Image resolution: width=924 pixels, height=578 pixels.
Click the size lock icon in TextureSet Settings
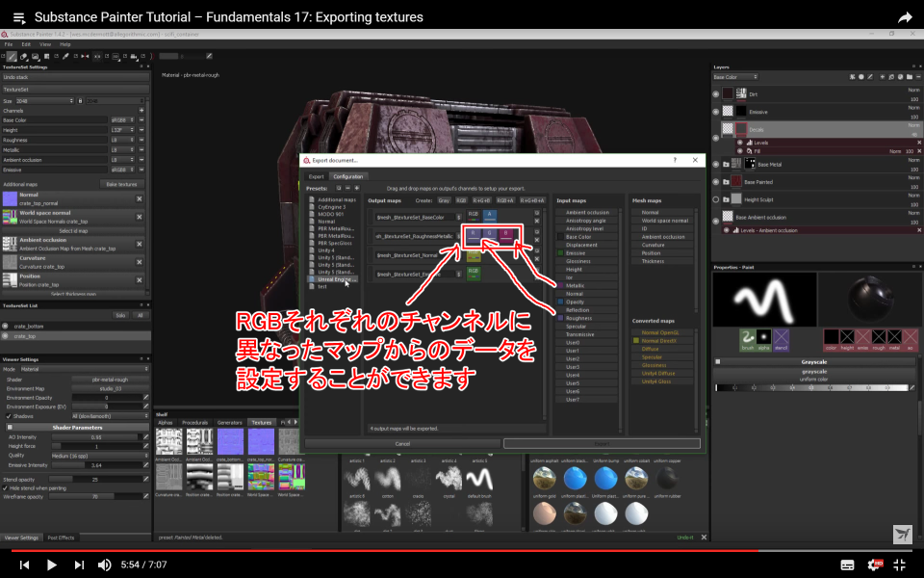point(80,101)
